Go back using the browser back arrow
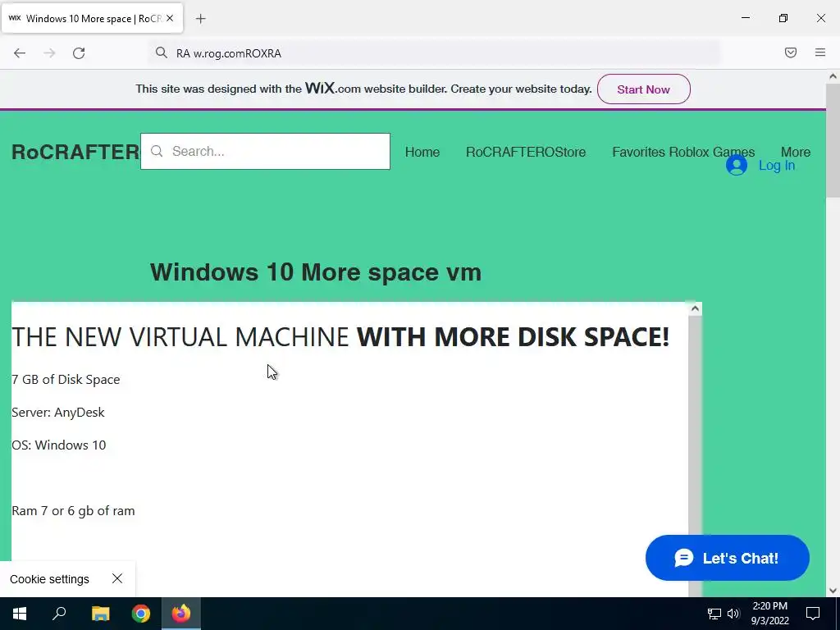 [x=20, y=53]
